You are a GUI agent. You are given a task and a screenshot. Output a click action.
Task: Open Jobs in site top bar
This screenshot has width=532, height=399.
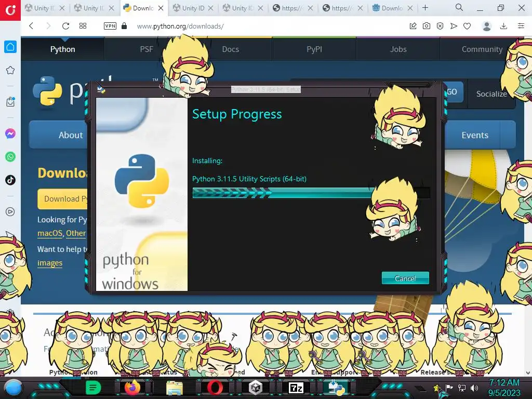pyautogui.click(x=398, y=49)
